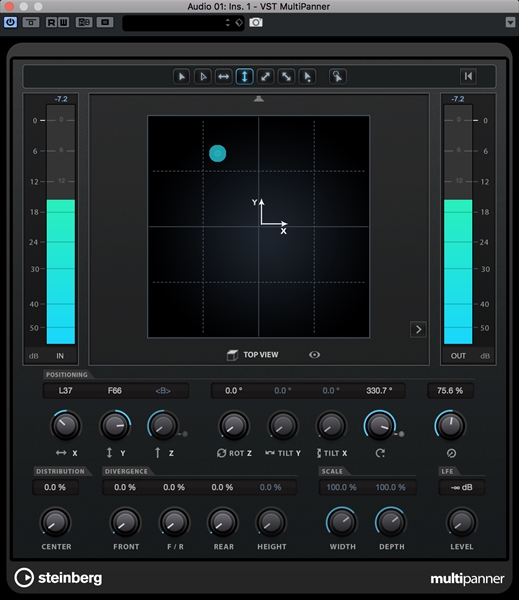This screenshot has height=600, width=519.
Task: Click the 75.6 % radius value
Action: pyautogui.click(x=450, y=391)
